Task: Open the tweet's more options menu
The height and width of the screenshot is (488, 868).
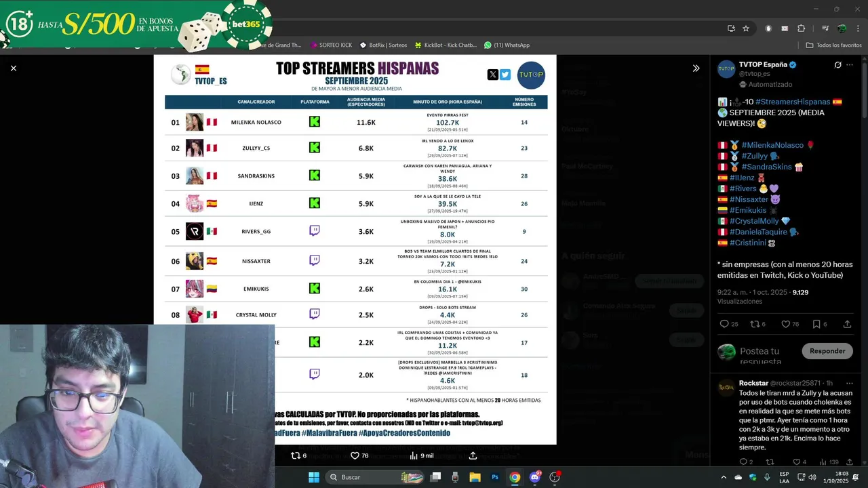Action: pos(850,64)
